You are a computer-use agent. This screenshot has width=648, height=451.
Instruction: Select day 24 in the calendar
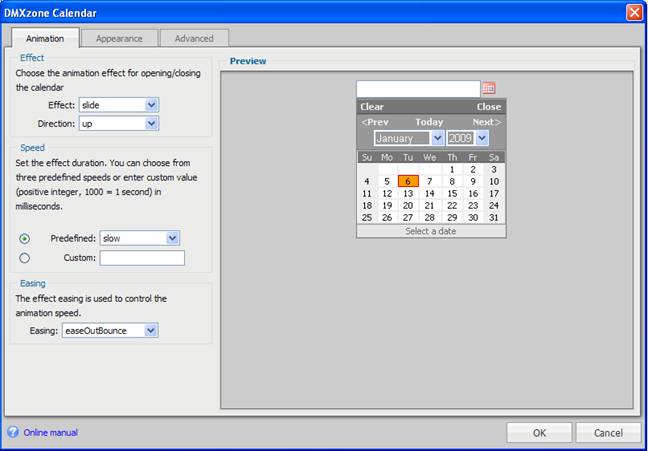point(494,205)
